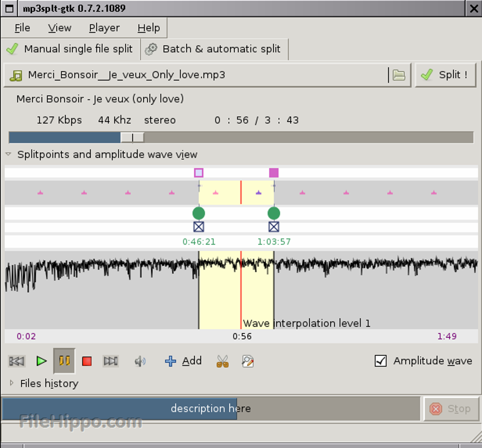Skip to the previous track icon
This screenshot has height=448, width=482.
(x=17, y=361)
